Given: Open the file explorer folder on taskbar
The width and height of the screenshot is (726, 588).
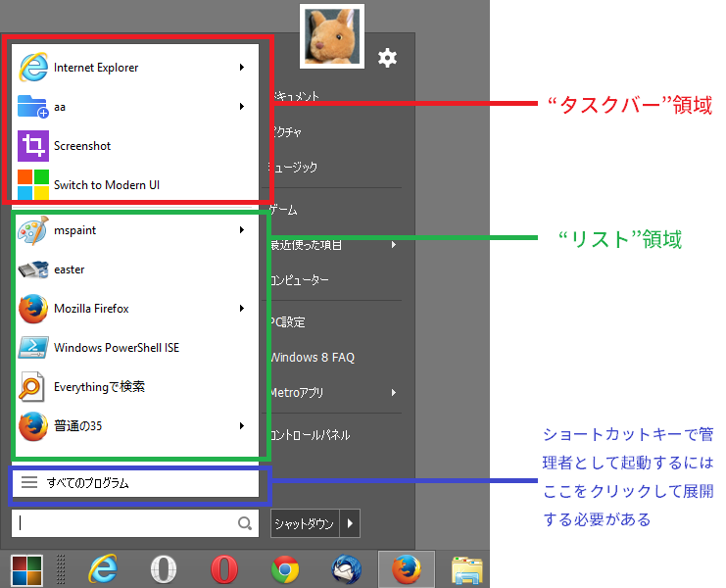Looking at the screenshot, I should click(x=467, y=570).
